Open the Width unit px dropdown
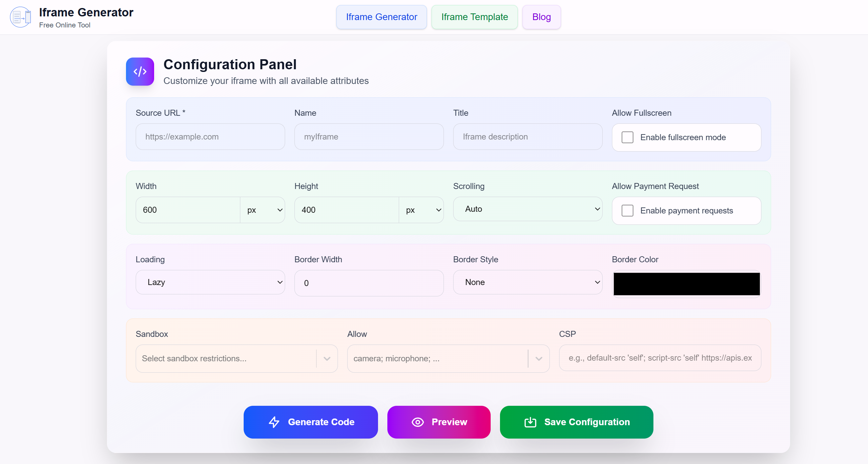This screenshot has width=868, height=464. click(x=263, y=210)
